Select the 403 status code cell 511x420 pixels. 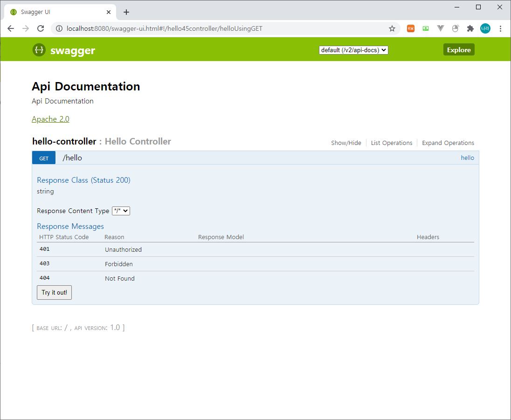click(44, 263)
